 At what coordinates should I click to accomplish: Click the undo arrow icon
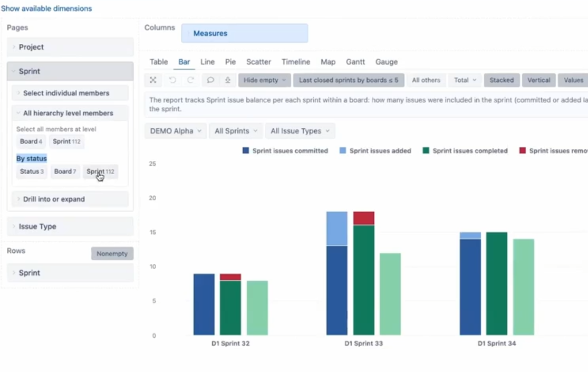pos(172,80)
